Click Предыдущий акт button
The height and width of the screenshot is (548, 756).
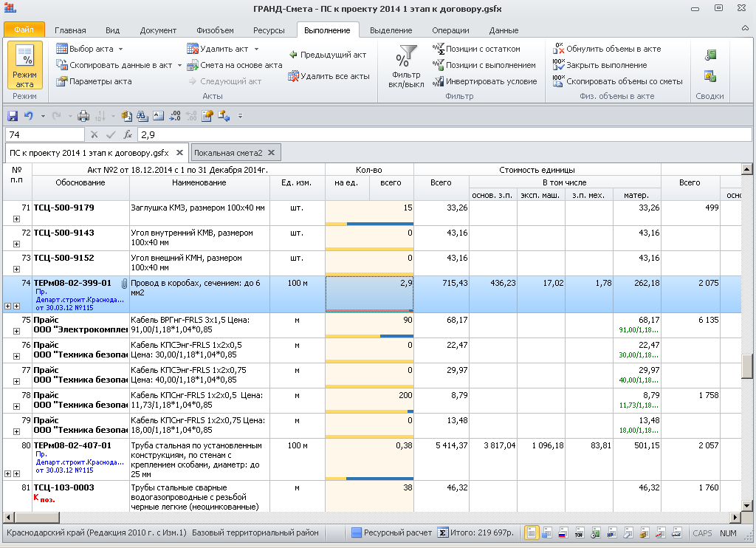pos(332,55)
